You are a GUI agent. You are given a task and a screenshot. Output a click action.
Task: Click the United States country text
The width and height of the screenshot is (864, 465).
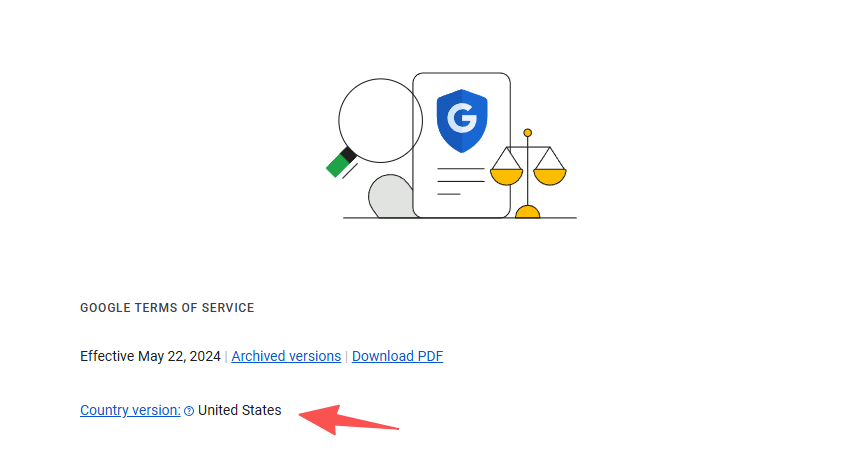point(240,410)
